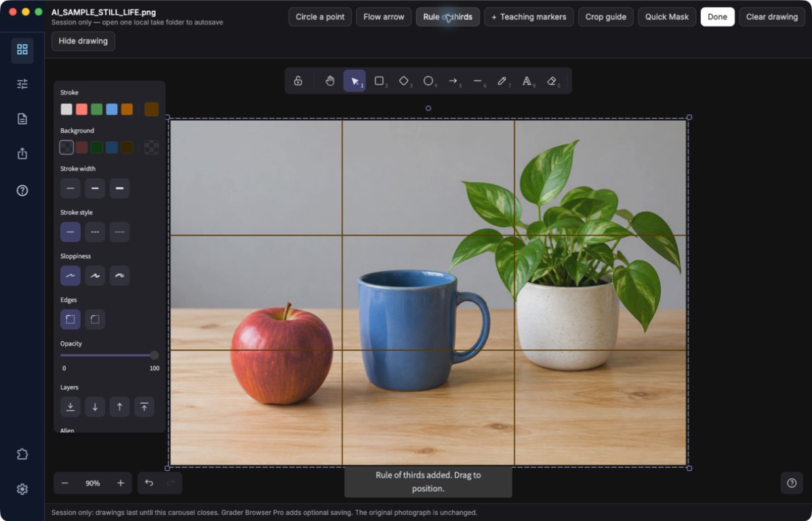Select the ellipse shape tool
The width and height of the screenshot is (812, 521).
click(428, 81)
